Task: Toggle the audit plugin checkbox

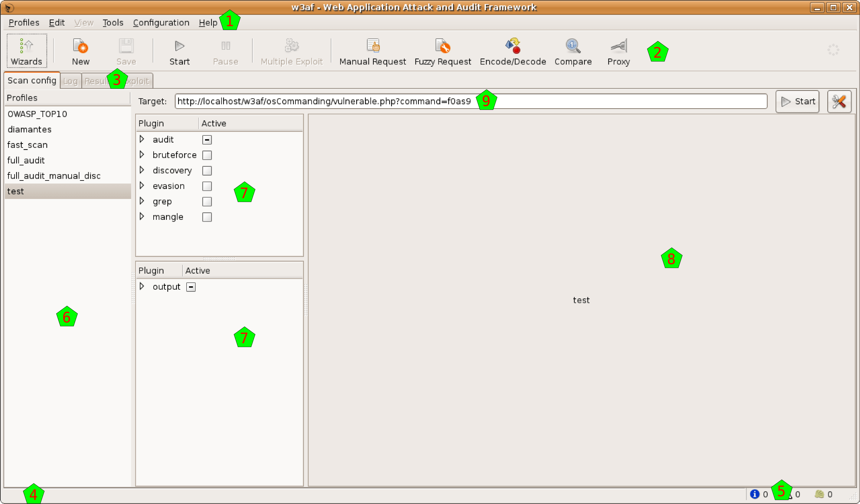Action: pyautogui.click(x=207, y=140)
